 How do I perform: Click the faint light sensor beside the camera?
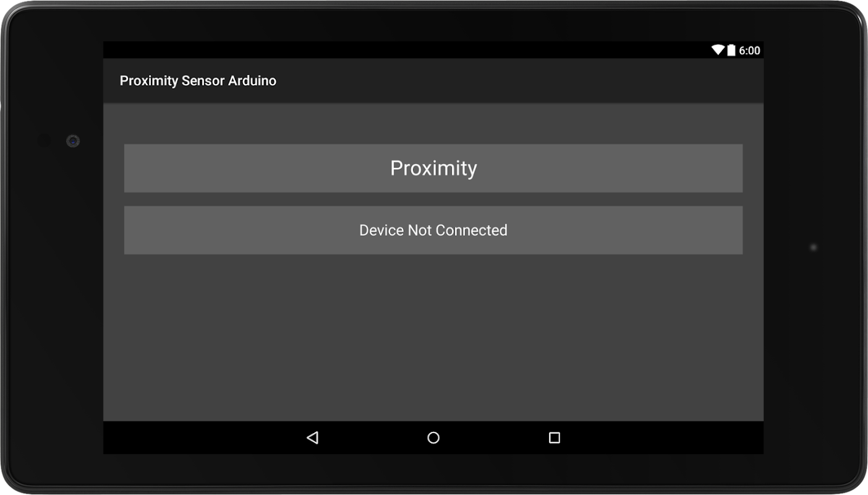pyautogui.click(x=44, y=141)
